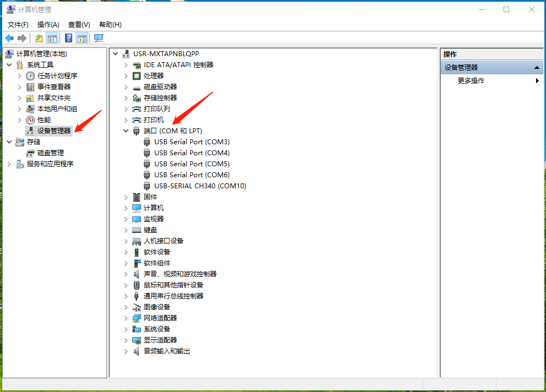Click the display adapters category icon
Screen dimensions: 546x392
137,340
